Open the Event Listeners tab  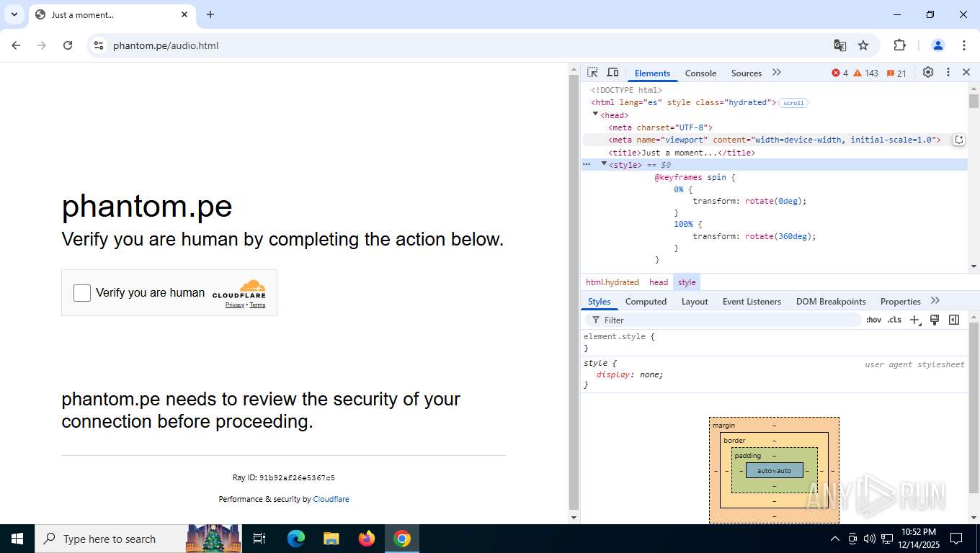(x=752, y=302)
